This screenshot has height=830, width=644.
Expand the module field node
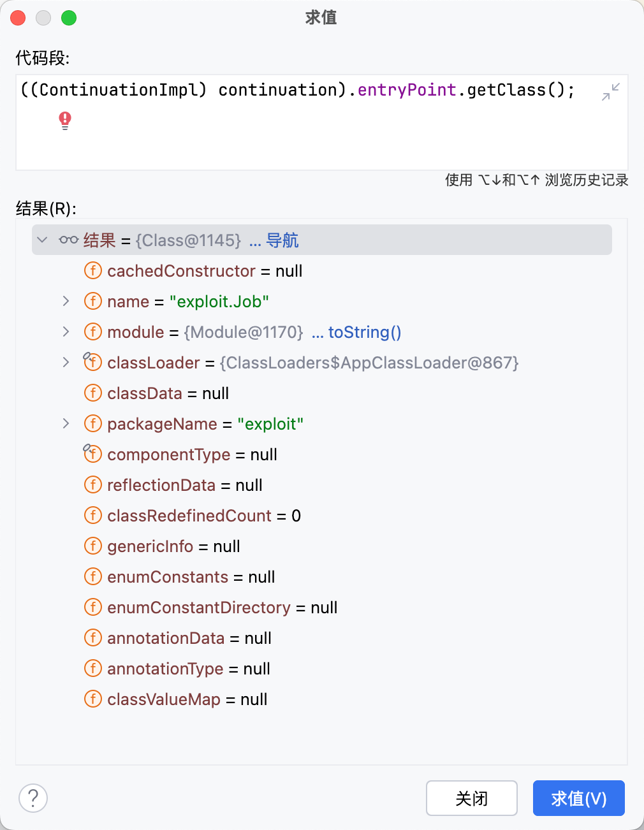pos(66,331)
